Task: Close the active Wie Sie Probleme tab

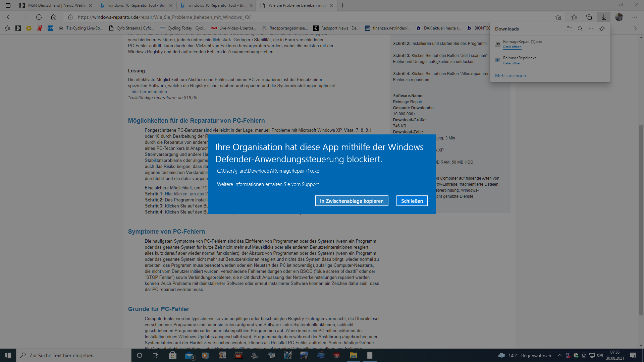Action: pyautogui.click(x=331, y=5)
